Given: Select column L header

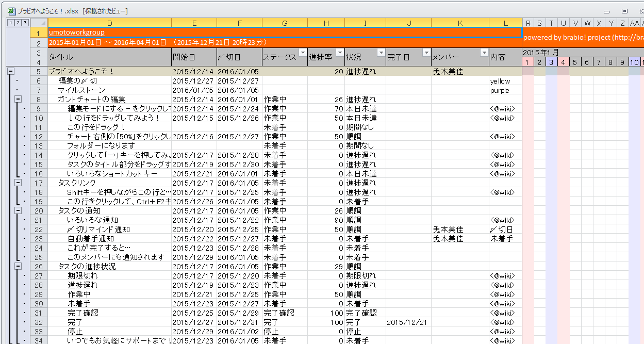Looking at the screenshot, I should (506, 23).
